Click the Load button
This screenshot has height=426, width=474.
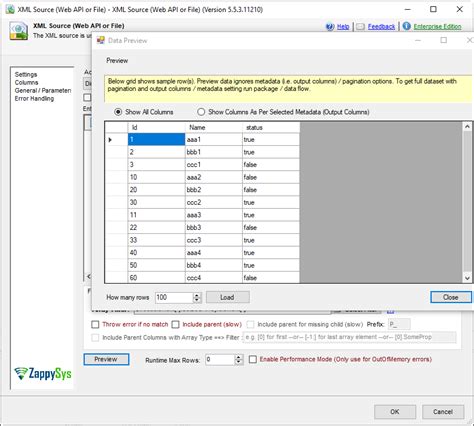(228, 297)
